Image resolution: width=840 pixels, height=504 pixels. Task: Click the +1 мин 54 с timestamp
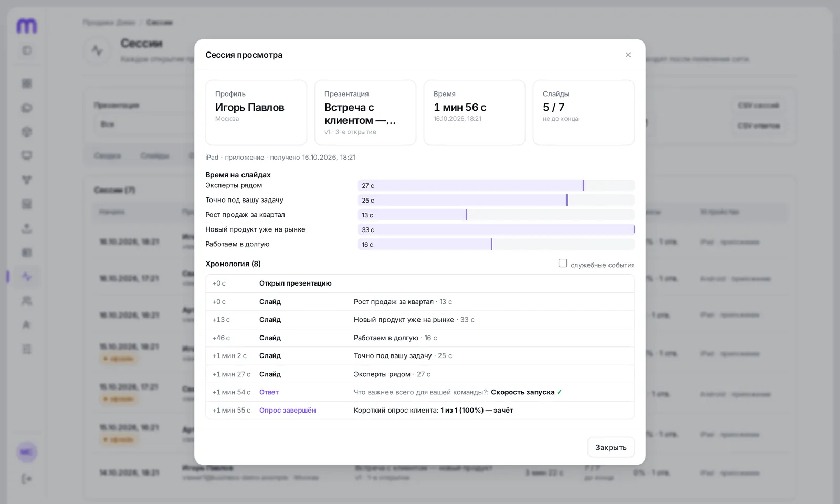click(232, 392)
